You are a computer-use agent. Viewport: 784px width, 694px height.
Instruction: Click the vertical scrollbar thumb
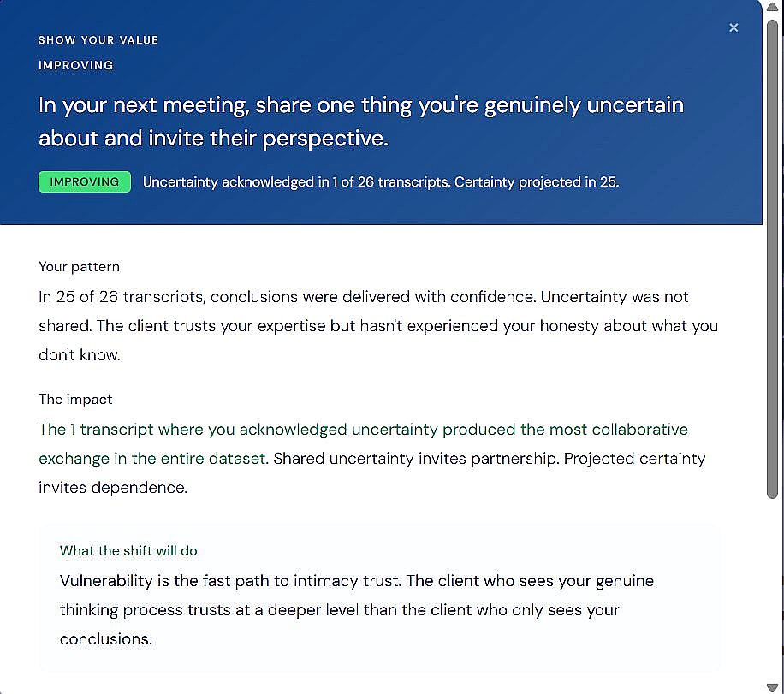(x=773, y=257)
